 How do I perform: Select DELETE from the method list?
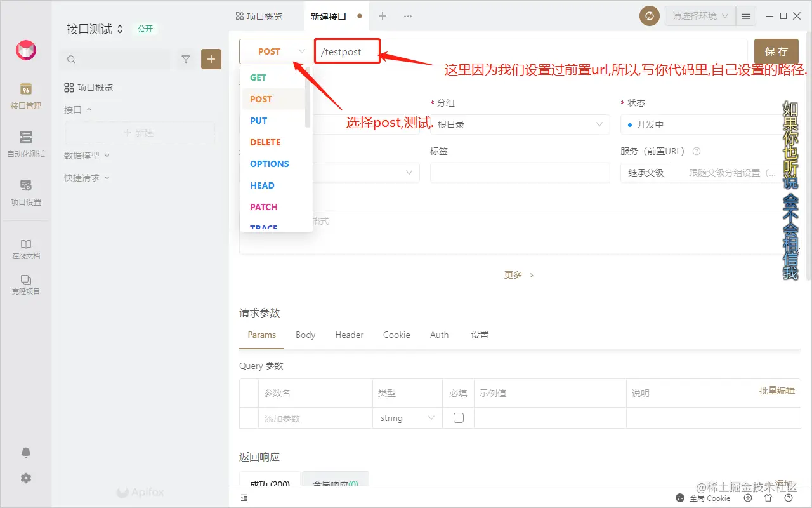[x=273, y=142]
